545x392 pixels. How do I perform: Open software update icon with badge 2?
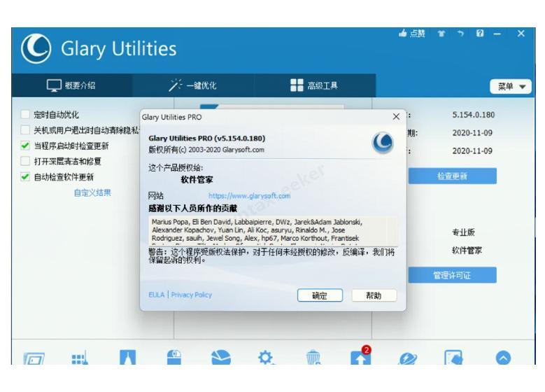pyautogui.click(x=360, y=356)
